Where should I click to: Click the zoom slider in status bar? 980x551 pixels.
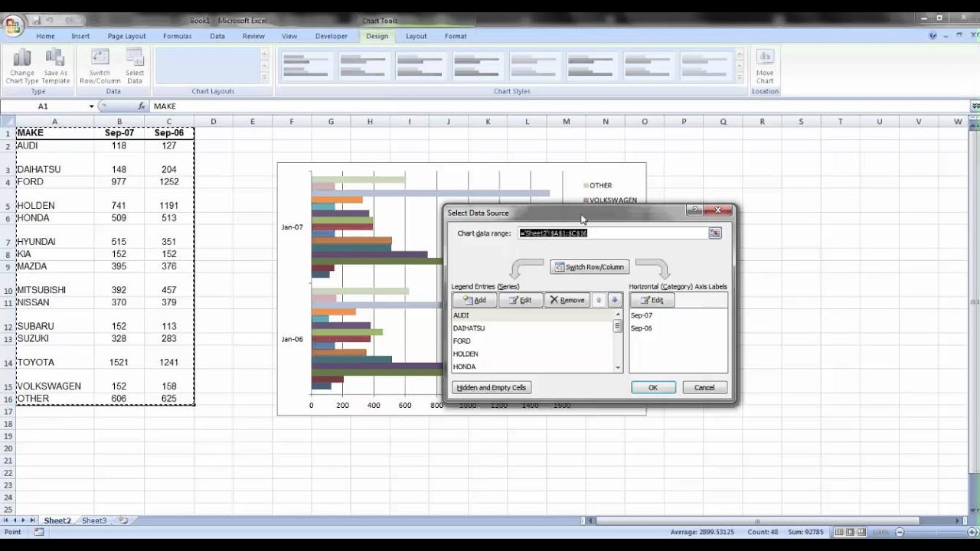tap(936, 532)
